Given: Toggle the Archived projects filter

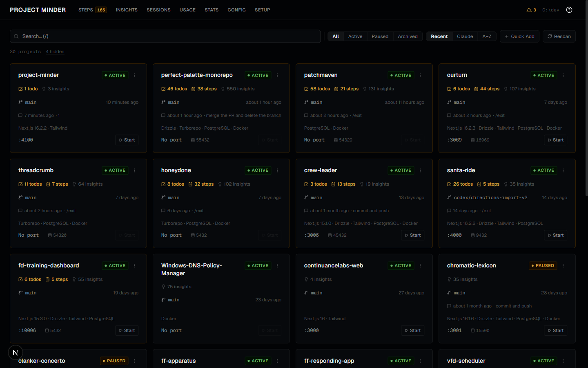Looking at the screenshot, I should coord(408,36).
